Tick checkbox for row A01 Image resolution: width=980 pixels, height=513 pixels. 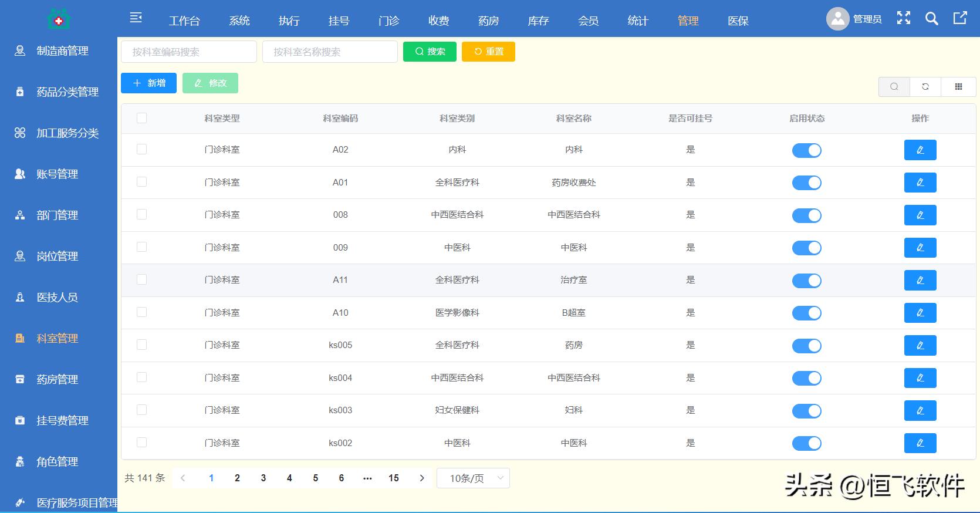[x=141, y=182]
